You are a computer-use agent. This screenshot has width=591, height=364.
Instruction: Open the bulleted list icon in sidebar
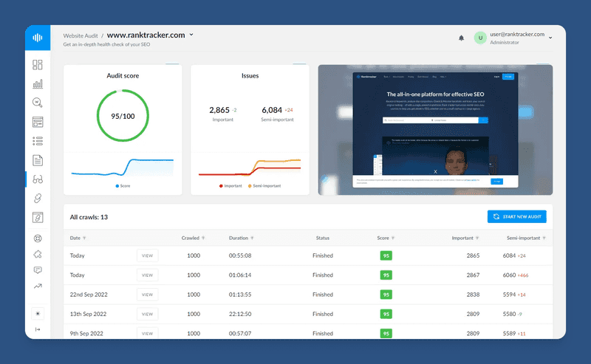(38, 141)
